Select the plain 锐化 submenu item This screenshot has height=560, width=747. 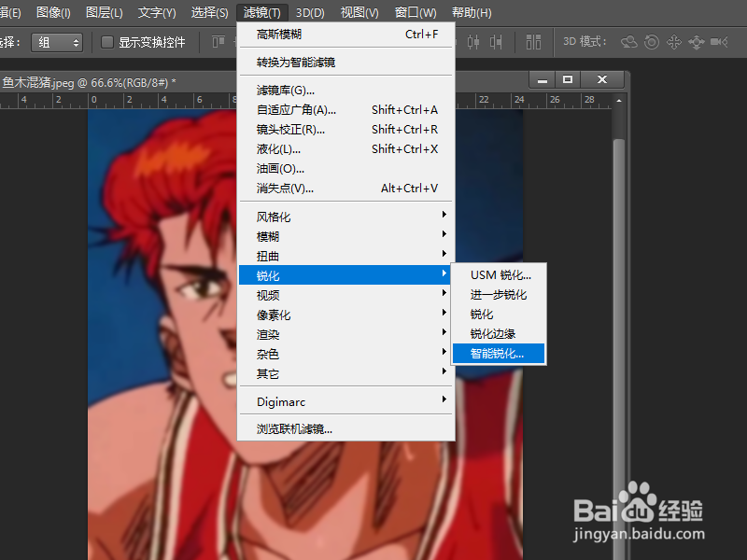[499, 315]
